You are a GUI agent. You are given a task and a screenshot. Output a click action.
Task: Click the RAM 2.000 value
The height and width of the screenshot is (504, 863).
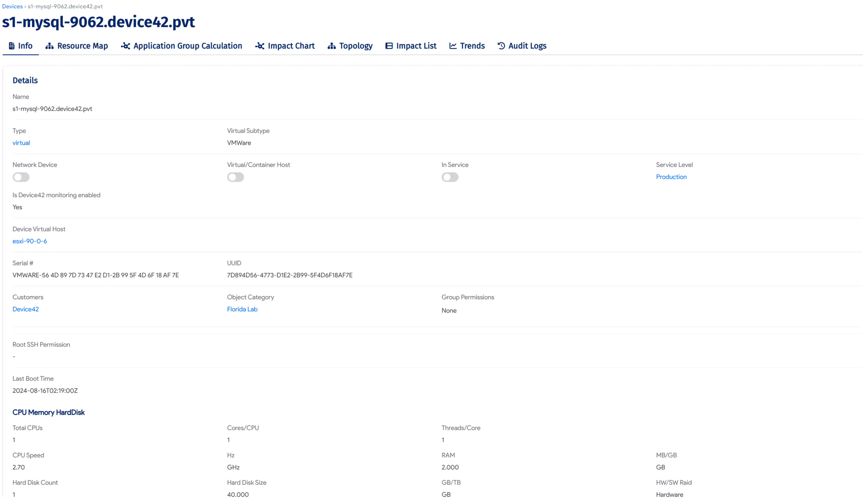point(450,467)
